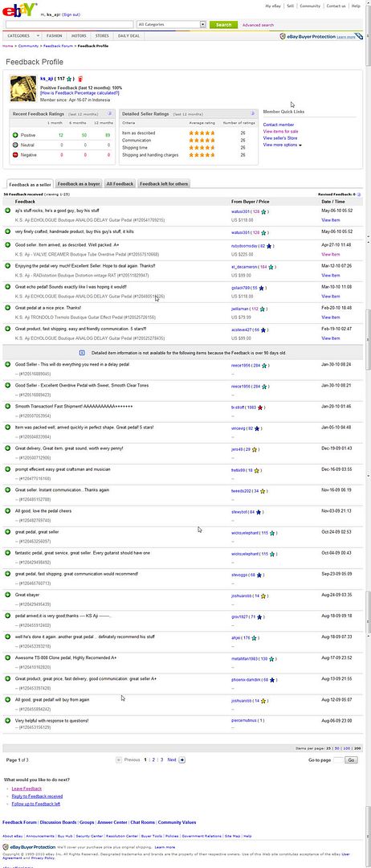This screenshot has width=371, height=868.
Task: Click the Previous page arrow icon
Action: (119, 760)
